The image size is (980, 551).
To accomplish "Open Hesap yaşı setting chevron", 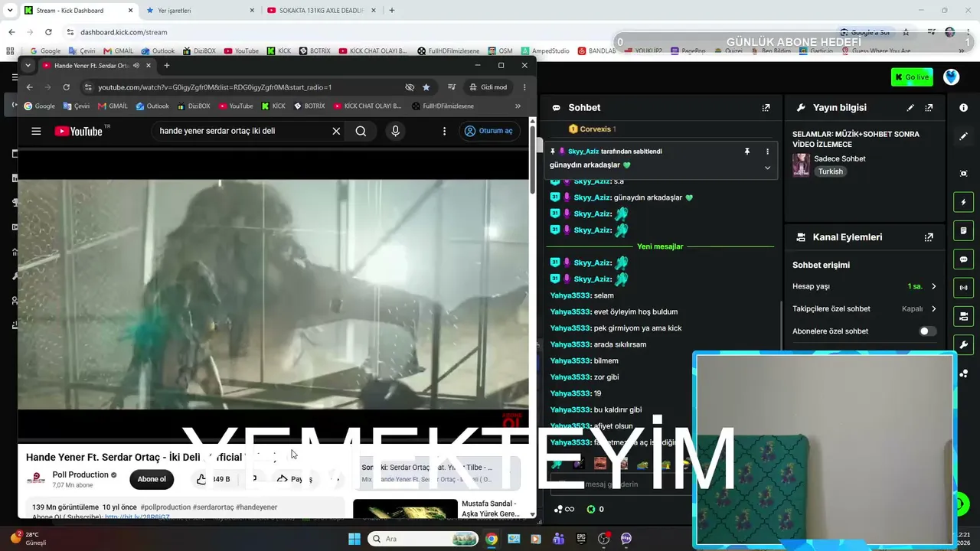I will (x=933, y=286).
